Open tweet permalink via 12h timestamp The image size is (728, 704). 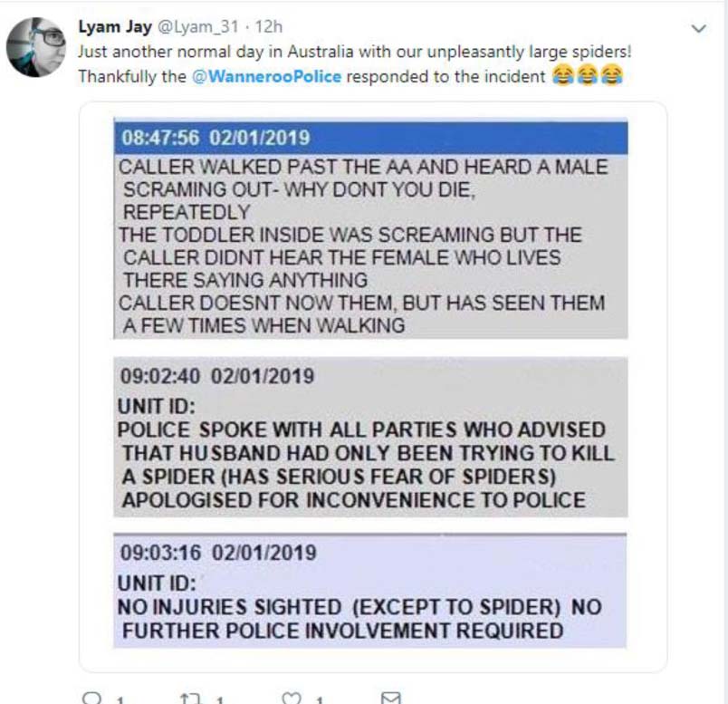click(x=269, y=27)
